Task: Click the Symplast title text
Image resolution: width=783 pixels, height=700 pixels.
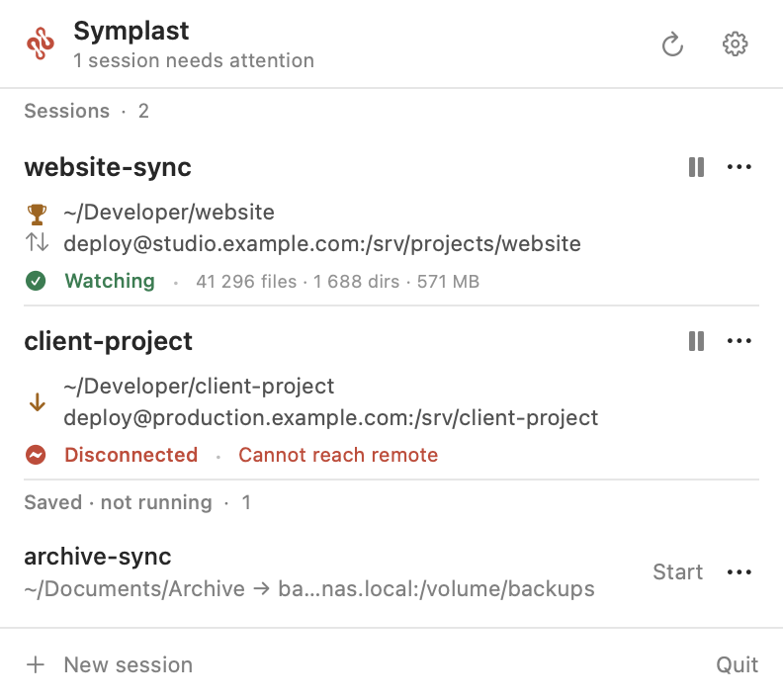Action: click(131, 31)
